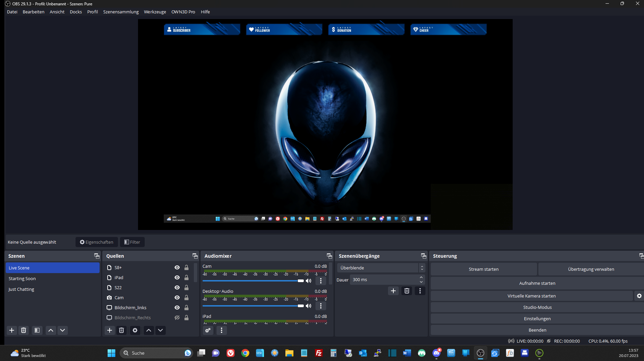644x361 pixels.
Task: Undock the Szenenübergänge panel
Action: [x=424, y=256]
